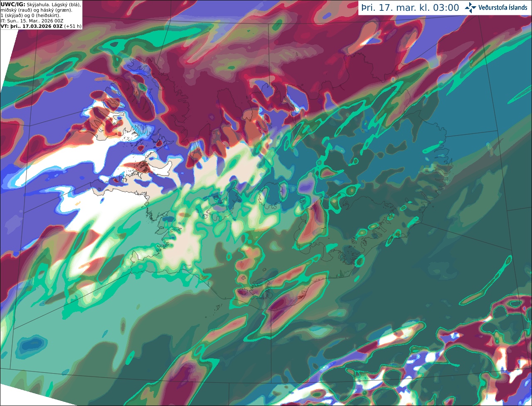Click the 'IT: Sun.. 15. Mar.. 2026 00Z' line
Screen dimensions: 532x406
pos(33,21)
